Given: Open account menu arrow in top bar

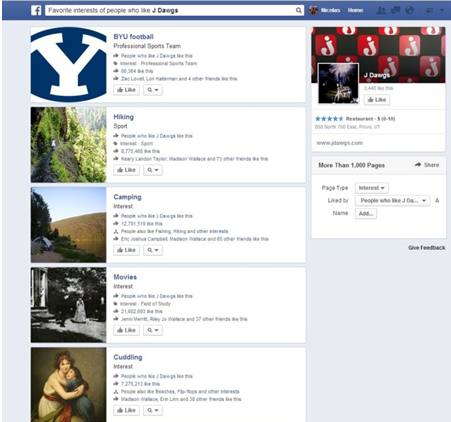Looking at the screenshot, I should click(442, 10).
